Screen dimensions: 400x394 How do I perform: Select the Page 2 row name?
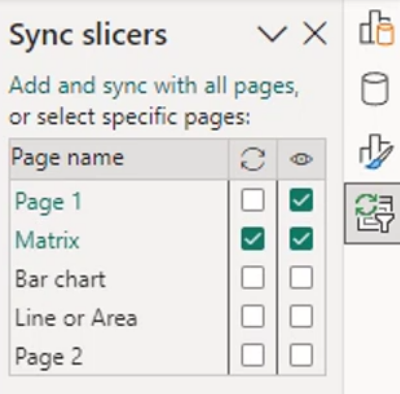click(x=49, y=357)
